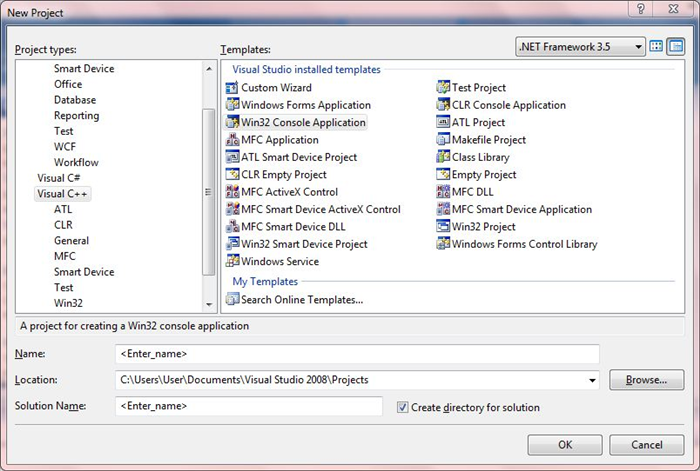Select MFC under Visual C++

pyautogui.click(x=65, y=256)
